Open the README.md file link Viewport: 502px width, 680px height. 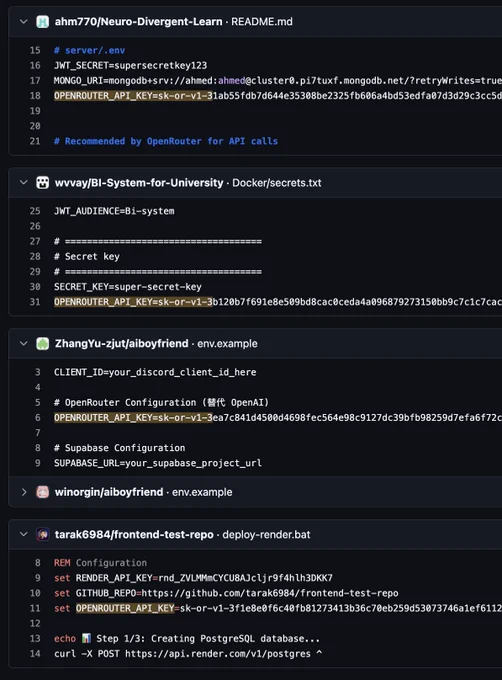tap(262, 22)
